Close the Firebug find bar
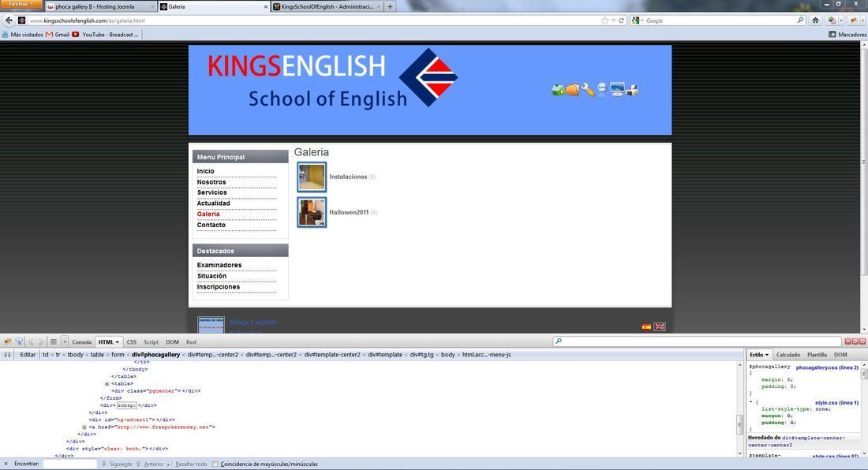The image size is (868, 470). tap(6, 464)
